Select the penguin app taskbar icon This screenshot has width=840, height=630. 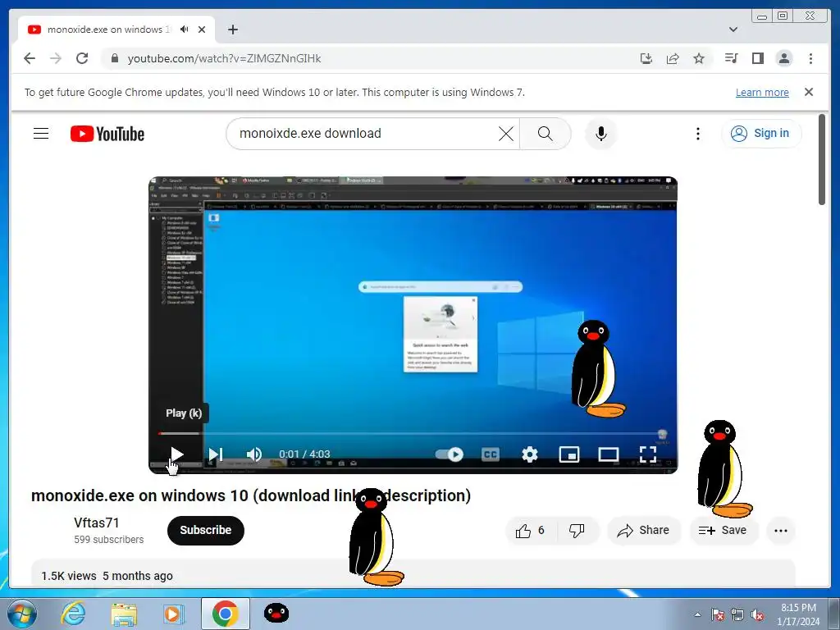tap(276, 614)
